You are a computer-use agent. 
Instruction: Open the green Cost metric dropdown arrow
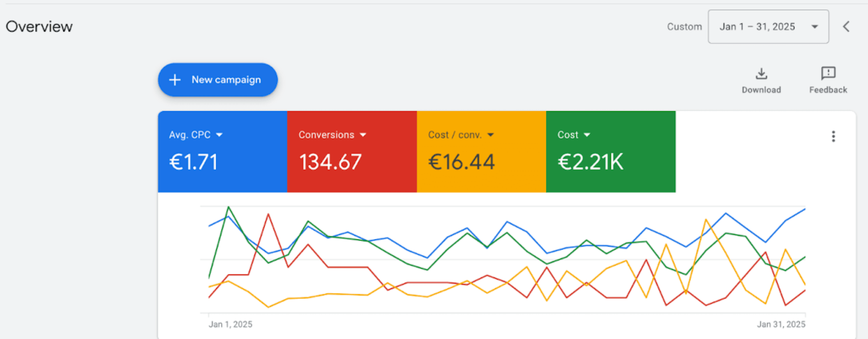pyautogui.click(x=587, y=135)
